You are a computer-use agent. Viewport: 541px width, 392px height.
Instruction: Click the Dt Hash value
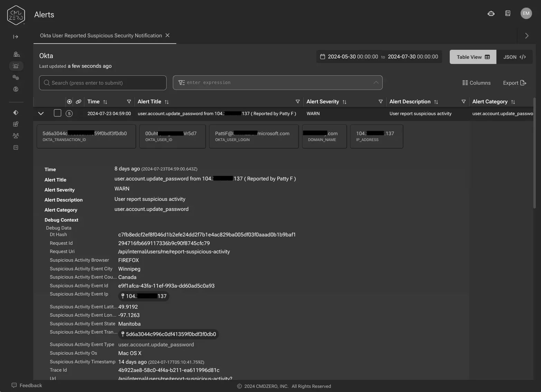pos(207,235)
